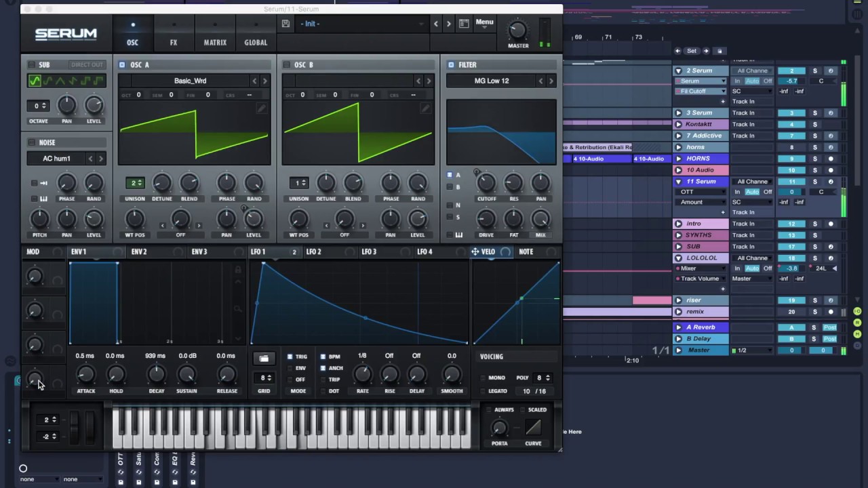The width and height of the screenshot is (868, 488).
Task: Disable the FILTER module
Action: point(451,65)
